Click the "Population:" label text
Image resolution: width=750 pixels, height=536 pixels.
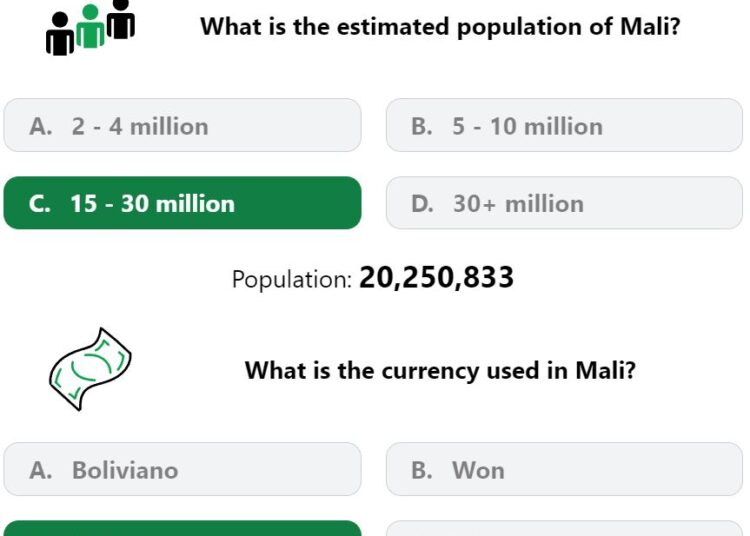tap(292, 279)
